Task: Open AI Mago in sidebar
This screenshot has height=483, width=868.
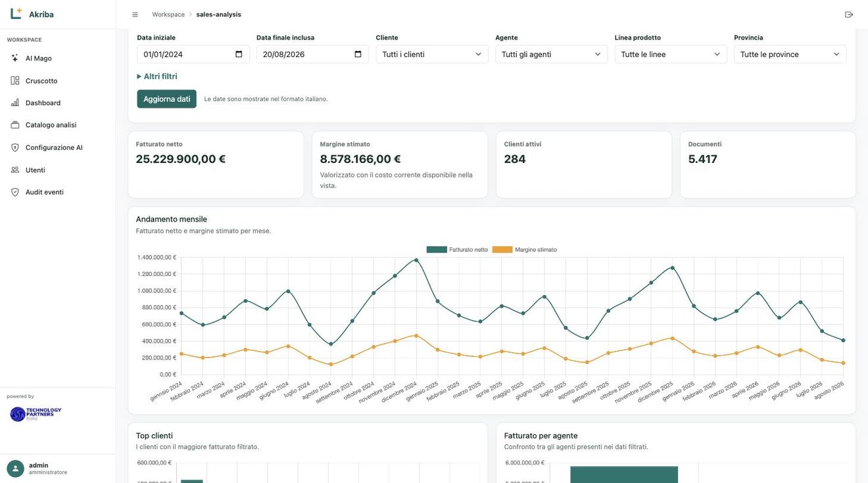Action: click(58, 58)
